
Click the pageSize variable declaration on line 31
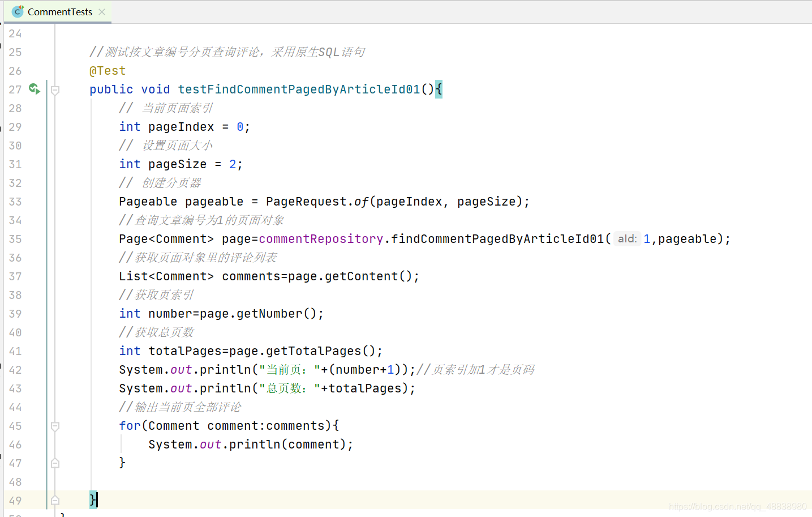click(x=177, y=164)
